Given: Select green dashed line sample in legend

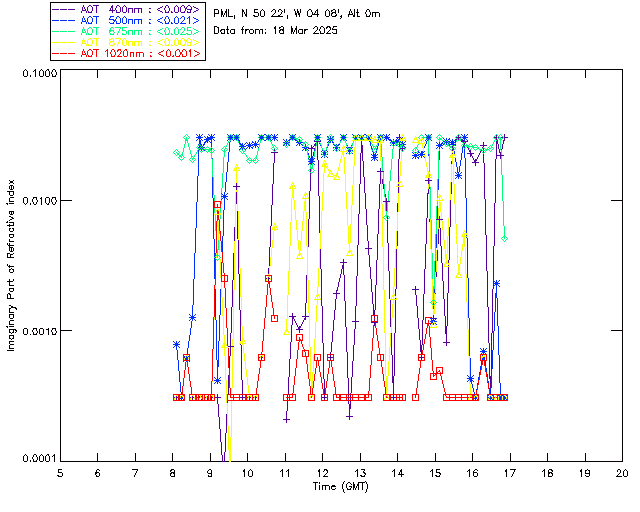Looking at the screenshot, I should pos(64,31).
